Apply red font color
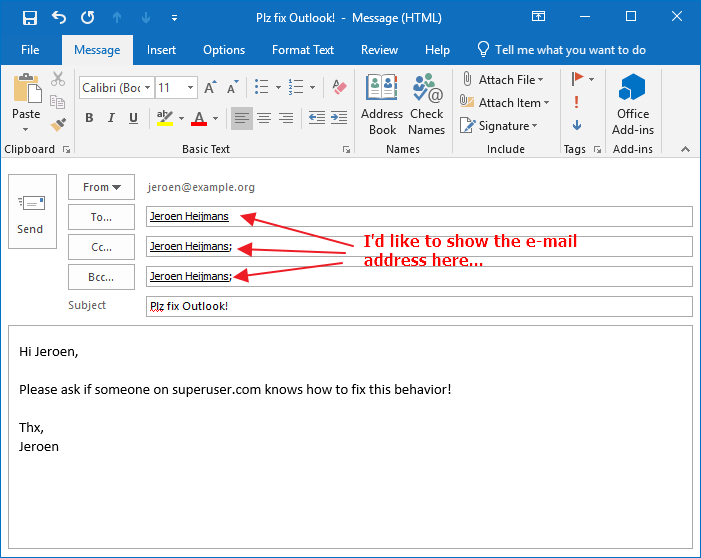701x558 pixels. pos(199,118)
